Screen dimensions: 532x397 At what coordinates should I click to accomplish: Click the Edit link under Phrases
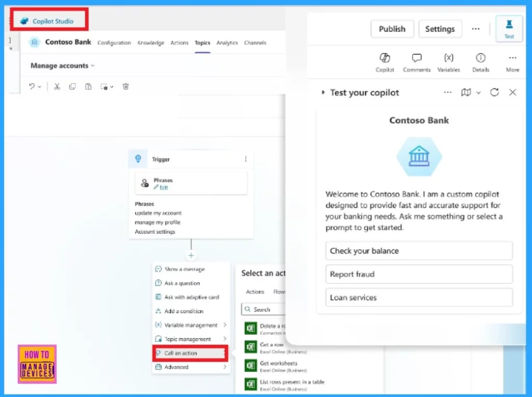[164, 187]
